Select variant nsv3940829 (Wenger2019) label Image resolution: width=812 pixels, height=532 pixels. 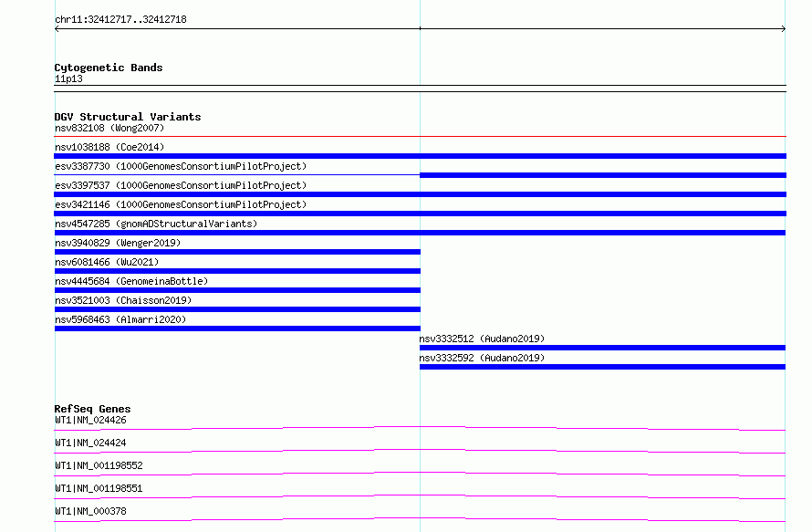pos(118,243)
